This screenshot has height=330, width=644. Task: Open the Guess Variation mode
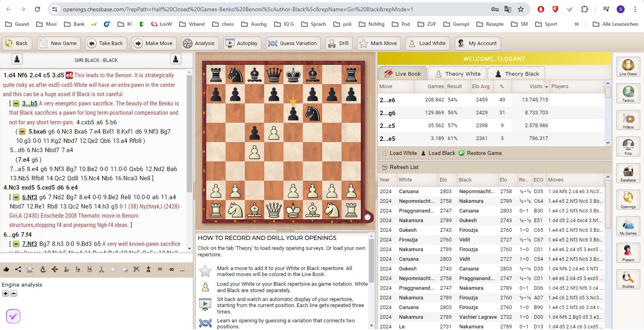pyautogui.click(x=293, y=43)
